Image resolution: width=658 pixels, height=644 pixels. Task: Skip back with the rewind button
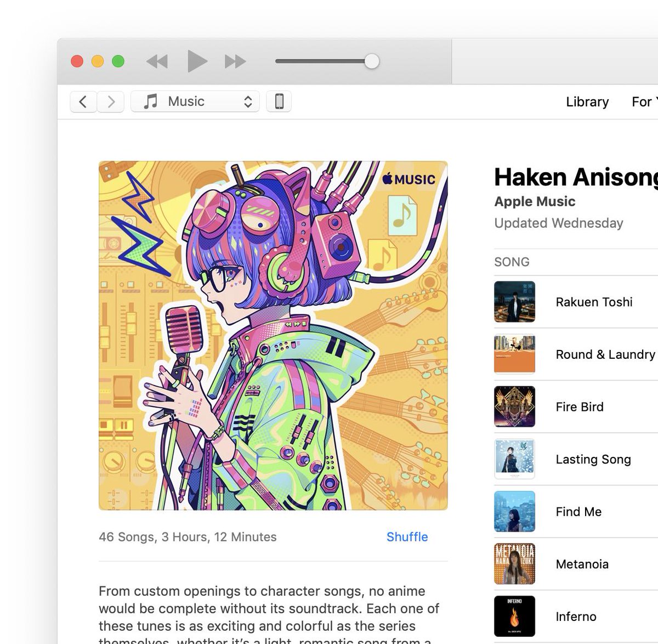(157, 61)
